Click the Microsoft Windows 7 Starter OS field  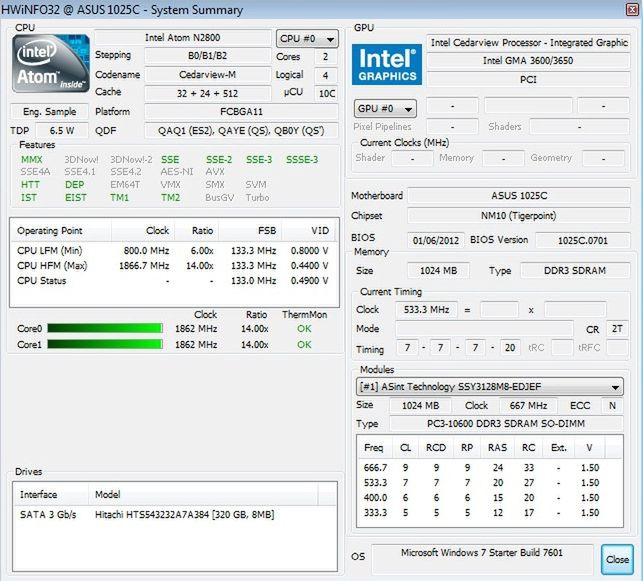482,559
